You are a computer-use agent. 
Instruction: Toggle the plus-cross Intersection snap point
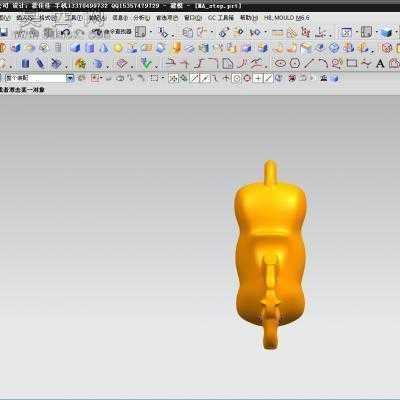[x=226, y=78]
